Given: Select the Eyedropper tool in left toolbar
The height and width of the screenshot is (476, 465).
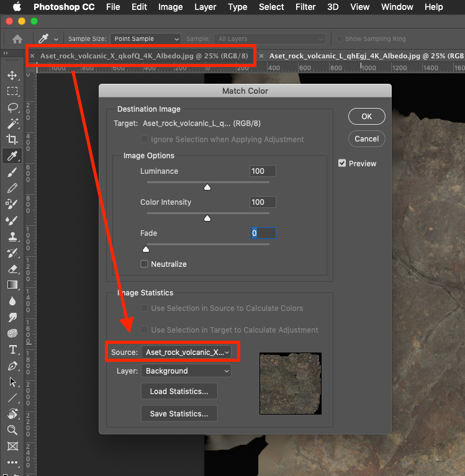Looking at the screenshot, I should coord(12,156).
